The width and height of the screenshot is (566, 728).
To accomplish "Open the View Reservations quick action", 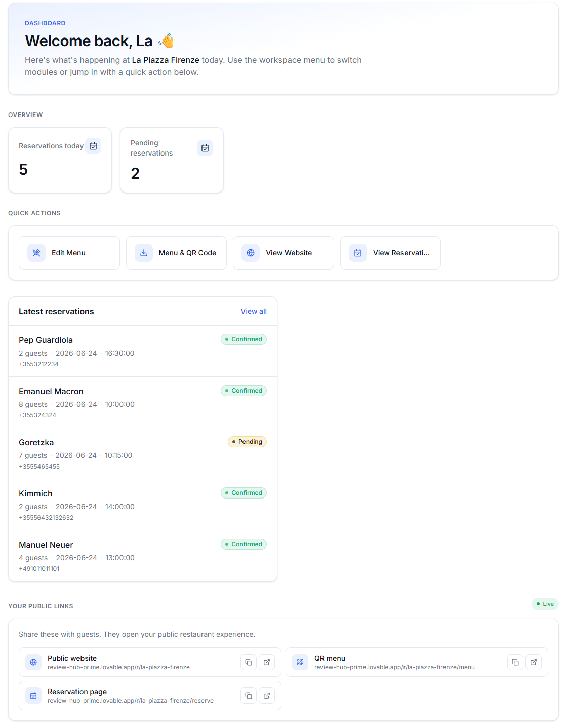I will (390, 253).
